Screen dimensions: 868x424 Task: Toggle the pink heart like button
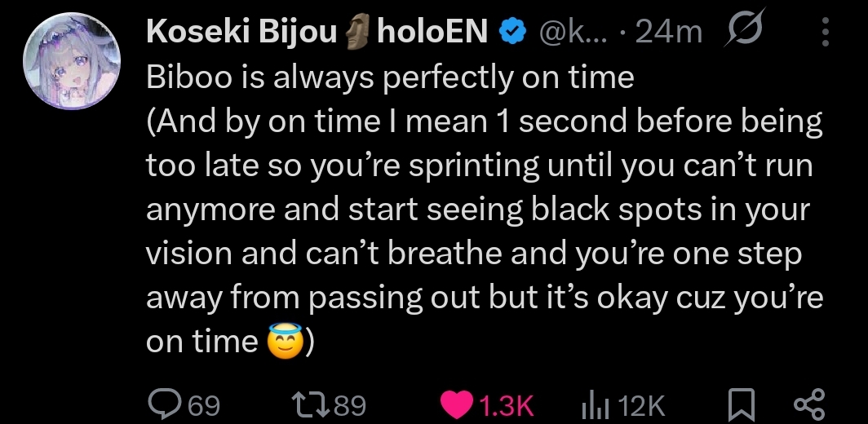point(457,404)
